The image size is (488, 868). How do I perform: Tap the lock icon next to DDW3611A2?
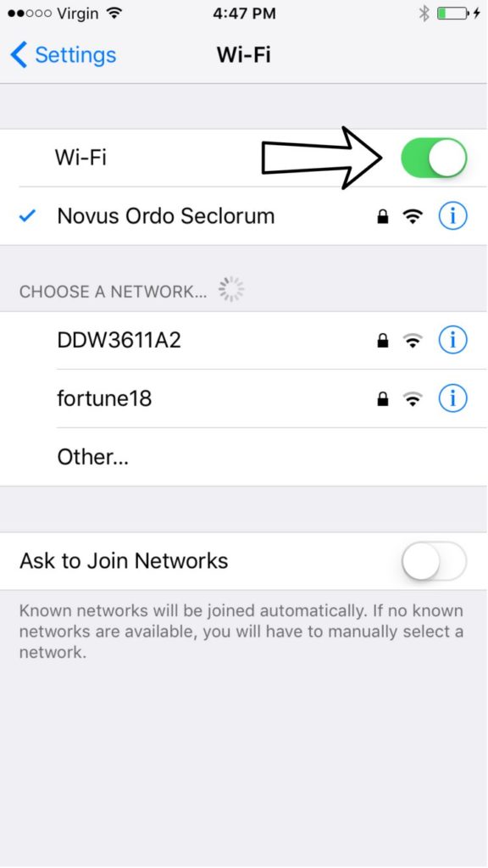382,341
